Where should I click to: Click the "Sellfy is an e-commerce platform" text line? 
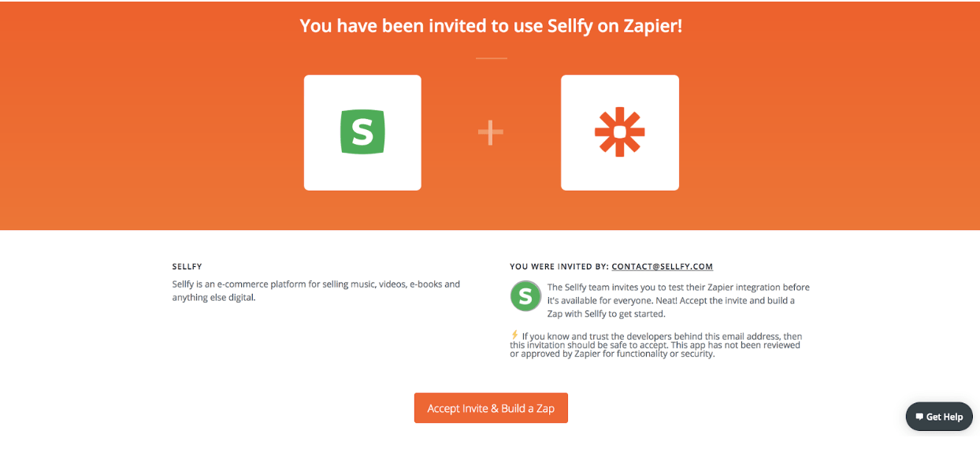[316, 284]
